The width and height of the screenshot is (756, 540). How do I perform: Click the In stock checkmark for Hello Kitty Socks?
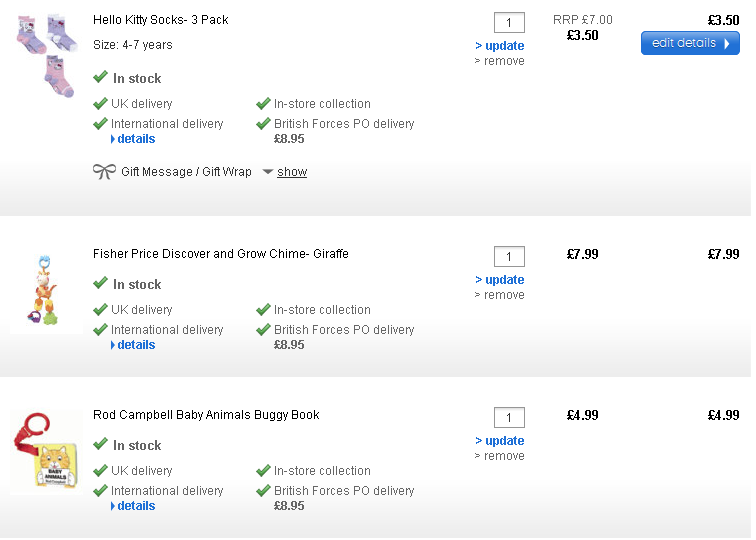tap(100, 77)
